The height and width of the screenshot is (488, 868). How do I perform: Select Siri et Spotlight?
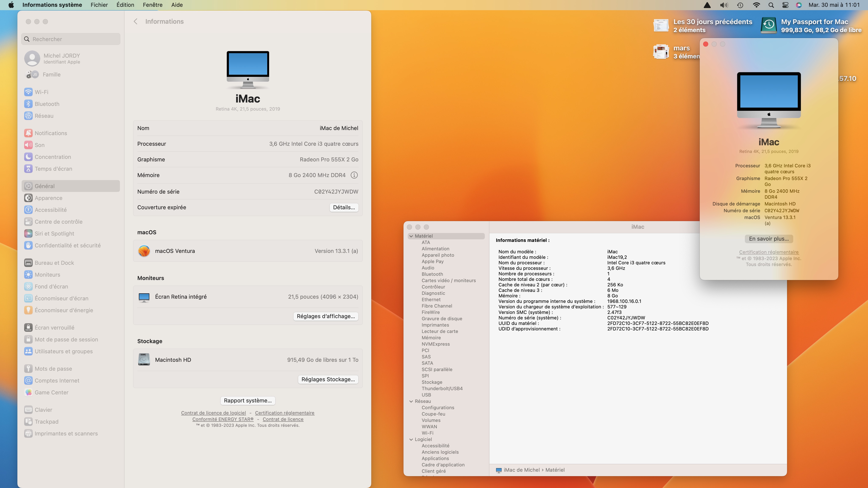pyautogui.click(x=54, y=233)
